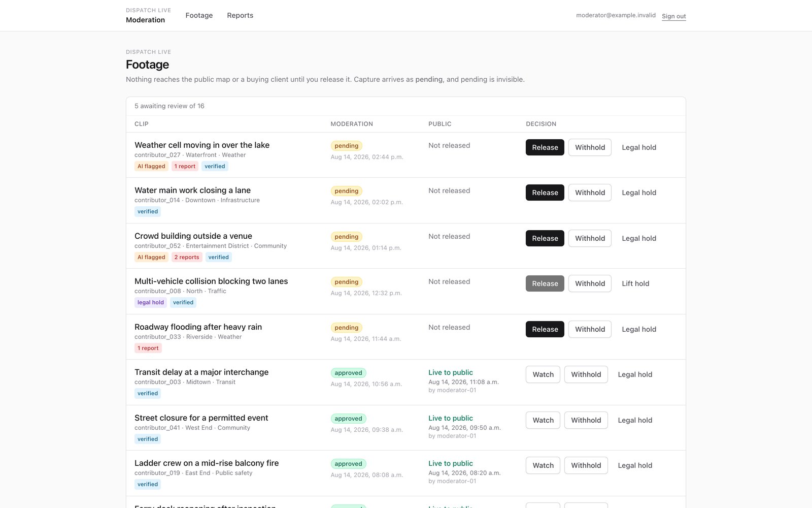This screenshot has width=812, height=508.
Task: Open the Footage nav tab
Action: (x=199, y=15)
